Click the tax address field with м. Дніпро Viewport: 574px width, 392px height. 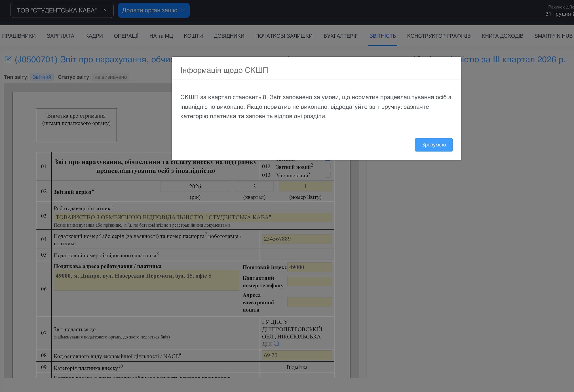coord(146,280)
